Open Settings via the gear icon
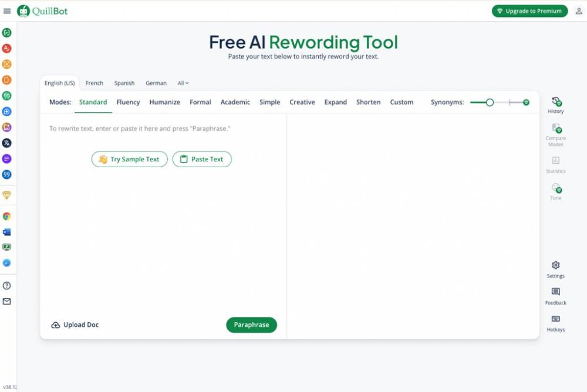This screenshot has height=392, width=587. point(555,269)
